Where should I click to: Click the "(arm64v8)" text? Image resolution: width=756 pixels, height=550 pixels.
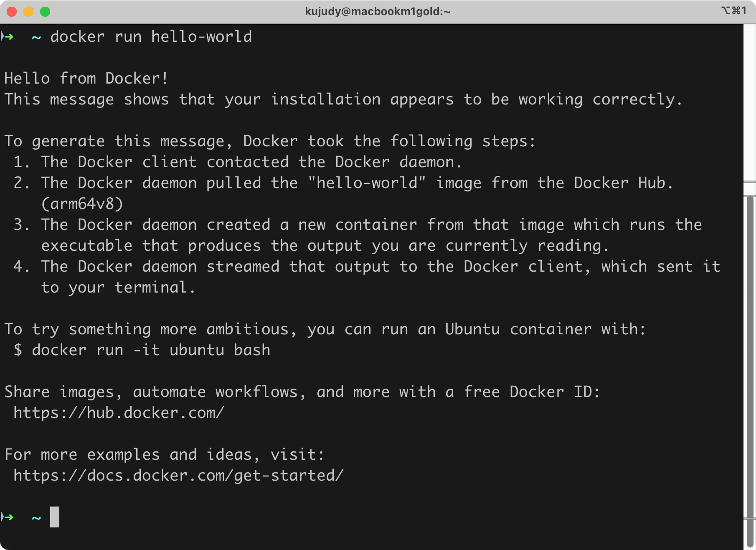82,204
